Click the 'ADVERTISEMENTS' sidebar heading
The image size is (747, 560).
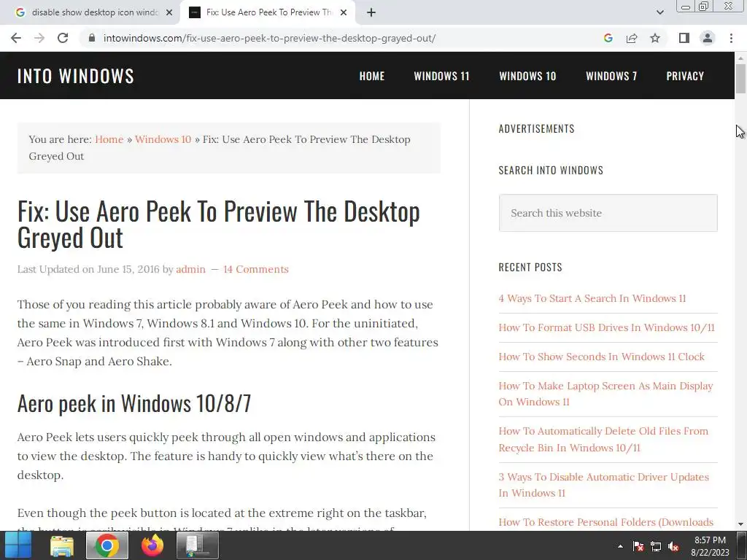point(536,128)
